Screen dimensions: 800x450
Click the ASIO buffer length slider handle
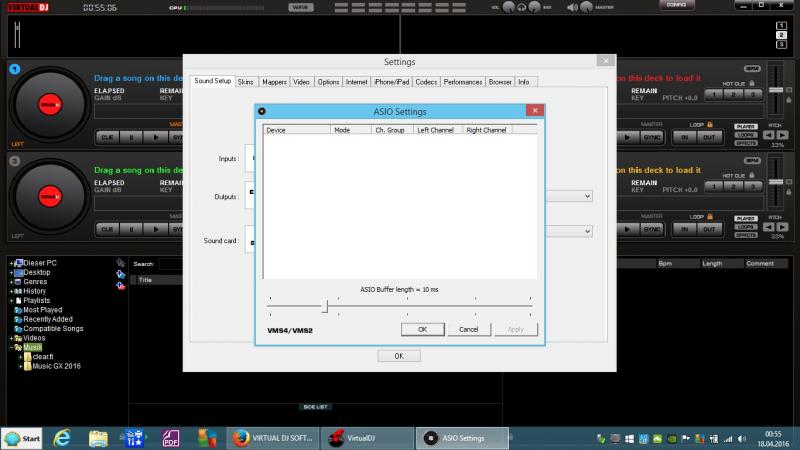tap(324, 306)
